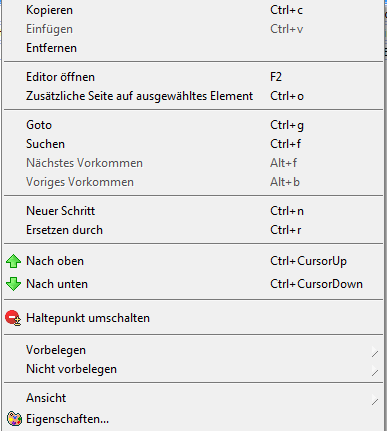This screenshot has width=387, height=431.
Task: Open the editor with Editor öffnen
Action: [x=193, y=77]
